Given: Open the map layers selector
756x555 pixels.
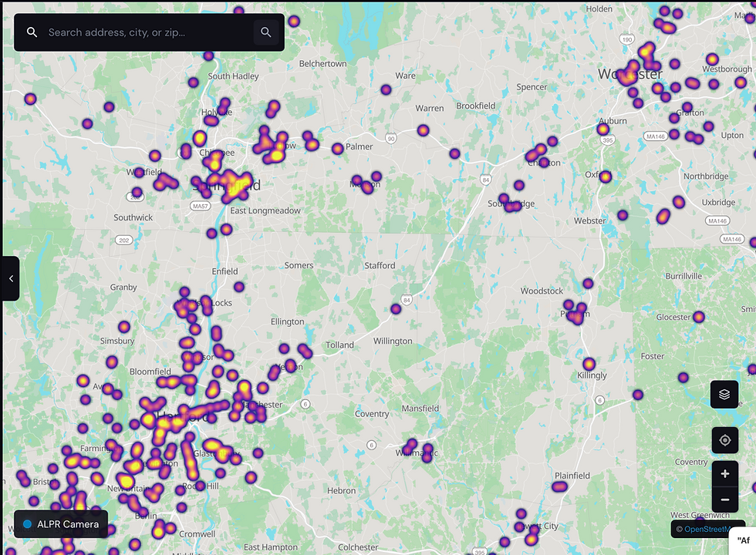Looking at the screenshot, I should [724, 394].
